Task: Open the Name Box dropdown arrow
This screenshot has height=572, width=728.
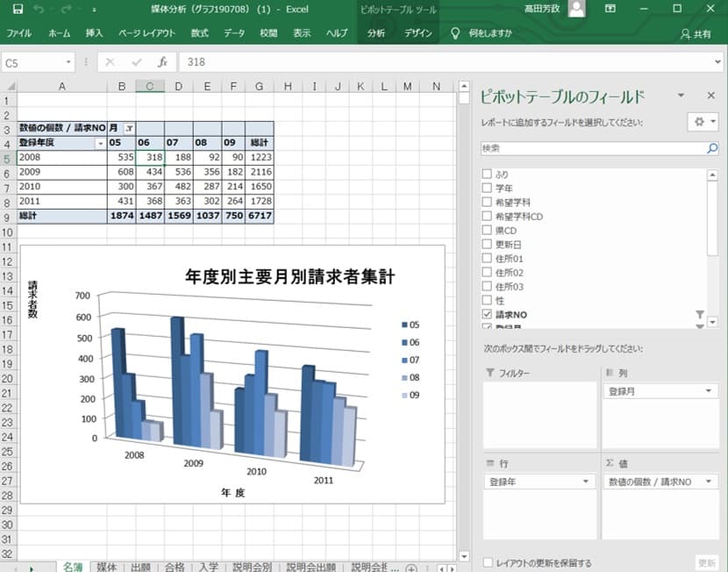Action: point(69,62)
